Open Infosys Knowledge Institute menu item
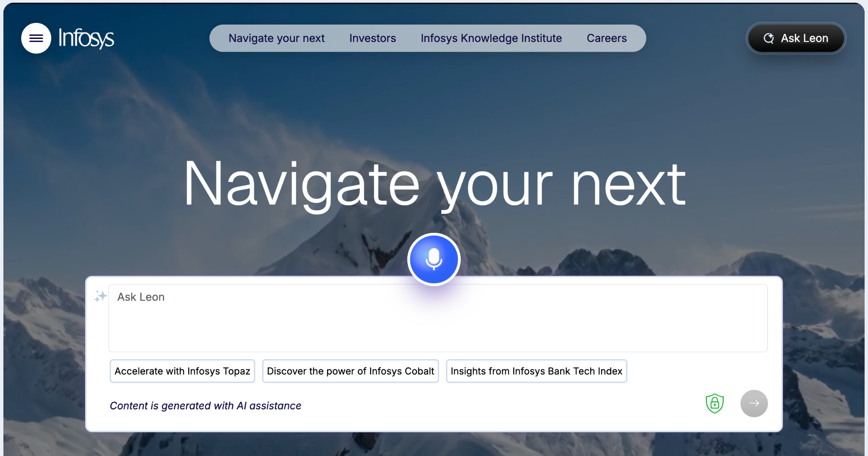The width and height of the screenshot is (868, 456). click(491, 38)
